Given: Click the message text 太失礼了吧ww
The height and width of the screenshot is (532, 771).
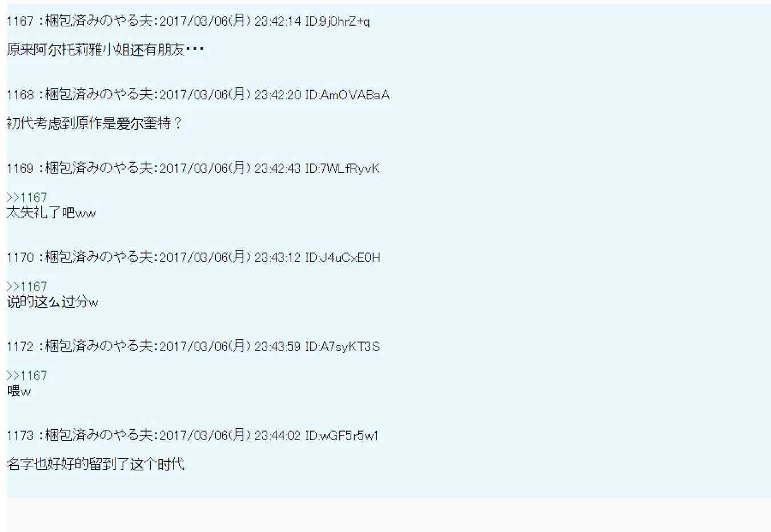Looking at the screenshot, I should pyautogui.click(x=51, y=213).
